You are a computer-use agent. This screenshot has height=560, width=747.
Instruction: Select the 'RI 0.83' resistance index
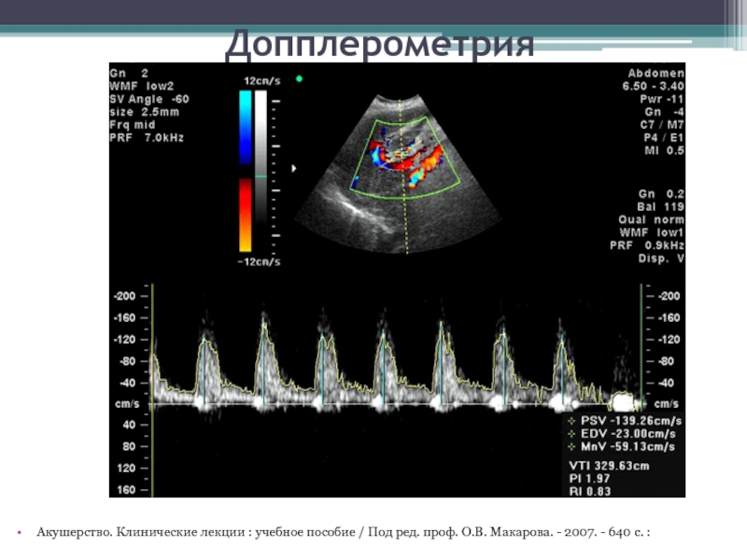point(590,492)
